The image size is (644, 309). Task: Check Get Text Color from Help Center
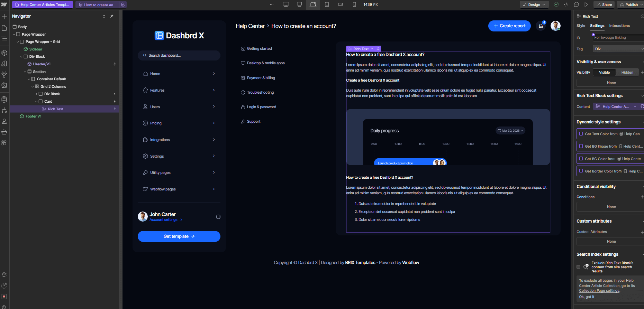(x=581, y=134)
